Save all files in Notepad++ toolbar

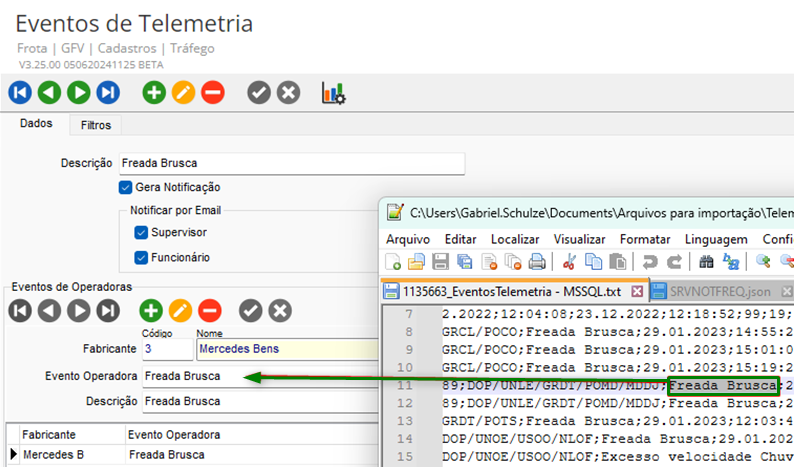464,262
